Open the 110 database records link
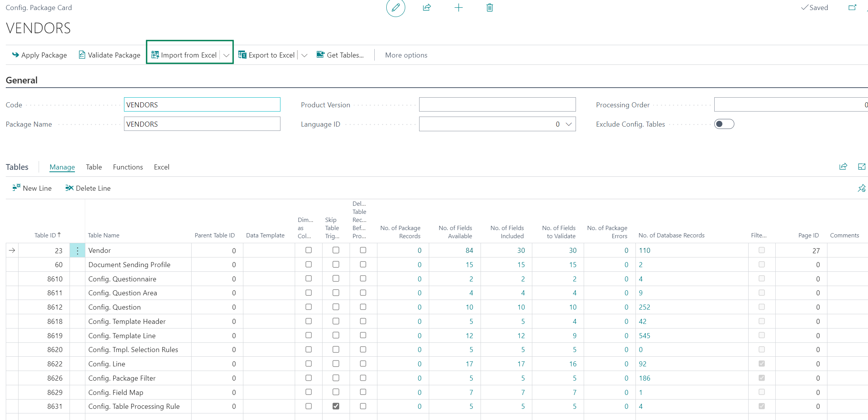 click(645, 251)
